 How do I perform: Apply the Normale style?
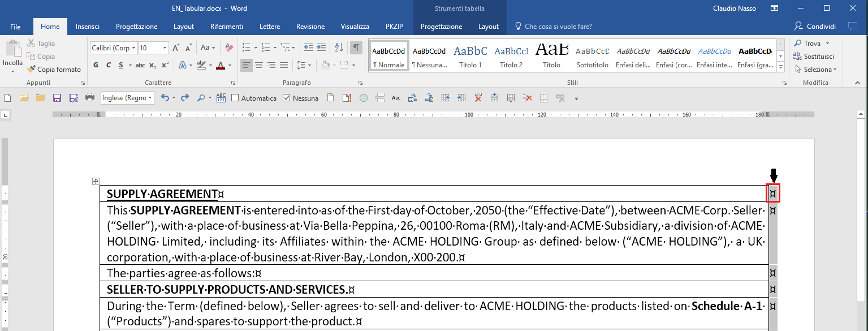pyautogui.click(x=388, y=55)
